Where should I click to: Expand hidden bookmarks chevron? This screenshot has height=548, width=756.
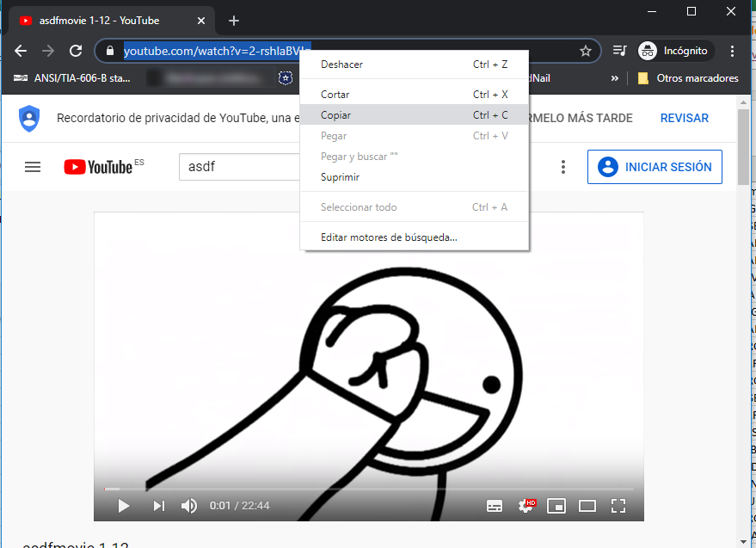(x=614, y=78)
